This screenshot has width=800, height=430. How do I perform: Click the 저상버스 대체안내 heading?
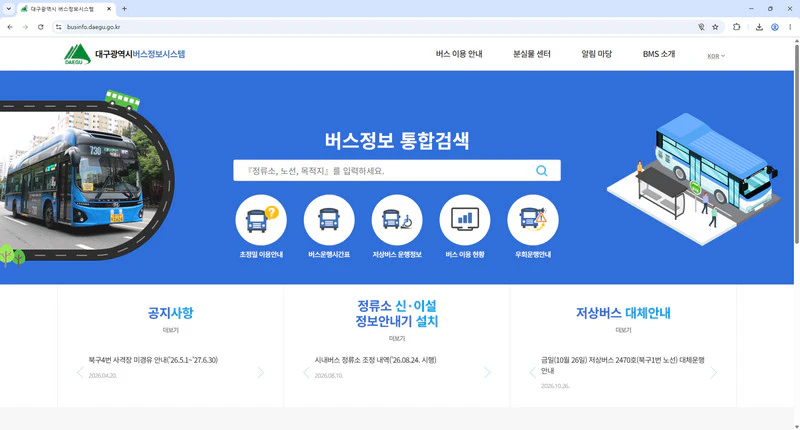pyautogui.click(x=623, y=313)
